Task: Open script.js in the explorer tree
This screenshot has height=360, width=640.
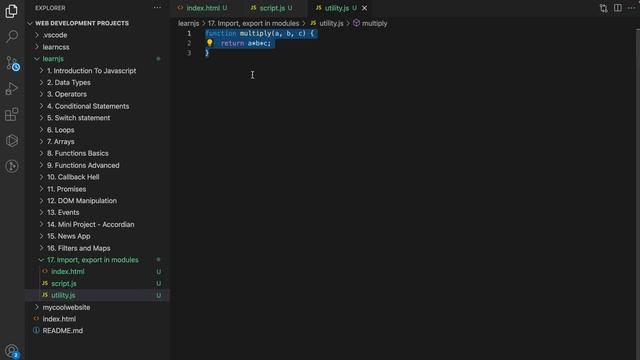Action: pyautogui.click(x=64, y=283)
